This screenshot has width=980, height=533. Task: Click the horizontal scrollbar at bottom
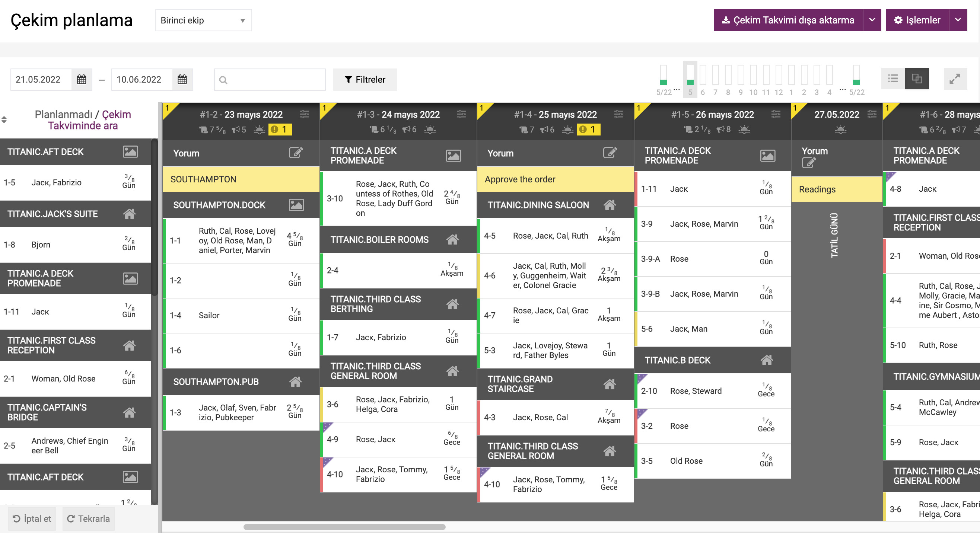pyautogui.click(x=344, y=527)
